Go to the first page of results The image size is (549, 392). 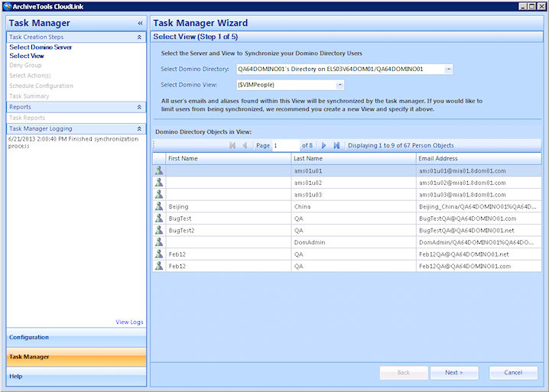[x=232, y=145]
